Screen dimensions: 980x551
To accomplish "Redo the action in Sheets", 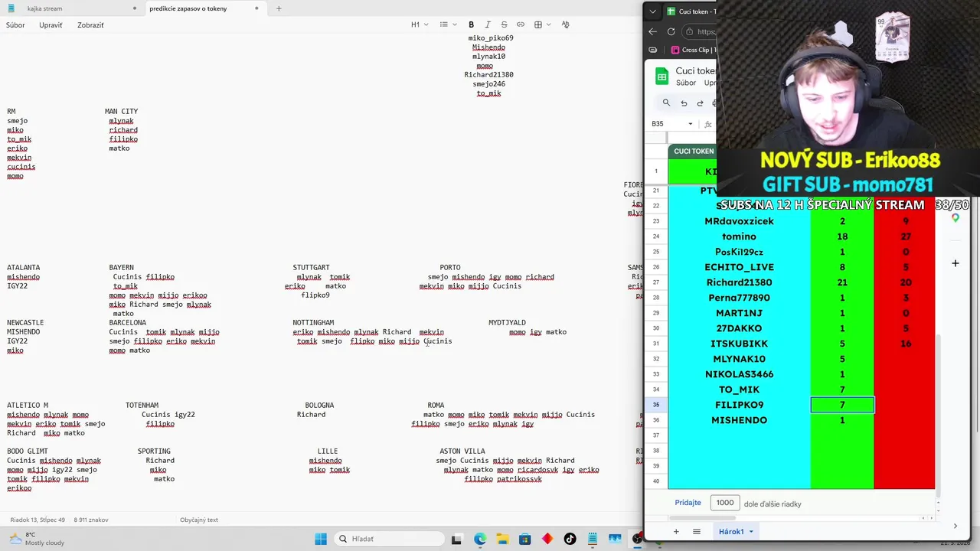I will tap(700, 103).
